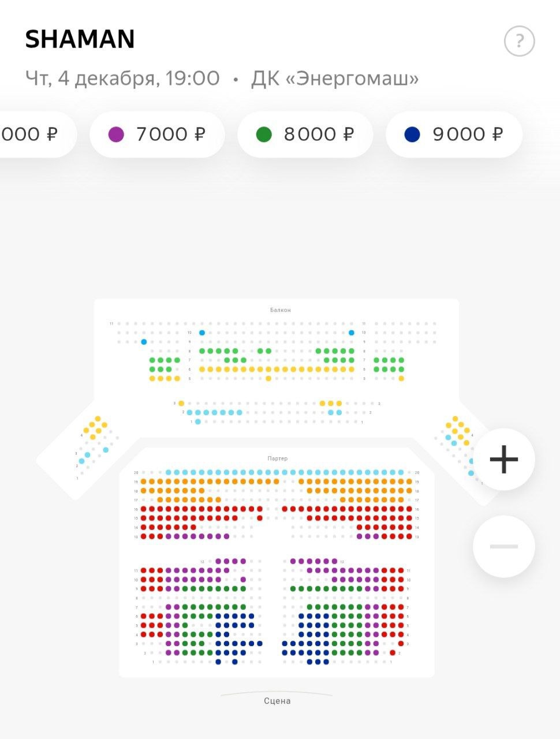The height and width of the screenshot is (739, 560).
Task: Pick the lone red seat in right parterre row 3
Action: (401, 644)
